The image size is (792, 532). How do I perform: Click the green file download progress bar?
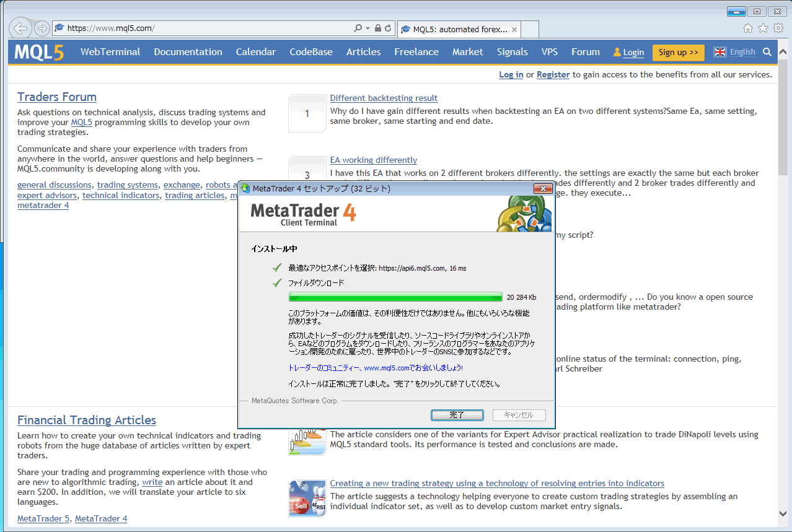pos(395,297)
